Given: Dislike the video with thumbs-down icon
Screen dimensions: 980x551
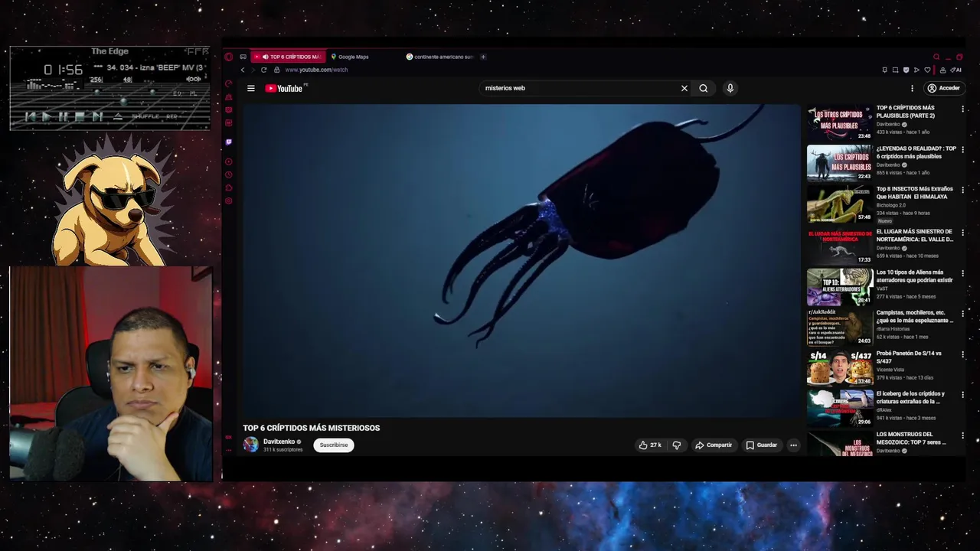Looking at the screenshot, I should 676,445.
